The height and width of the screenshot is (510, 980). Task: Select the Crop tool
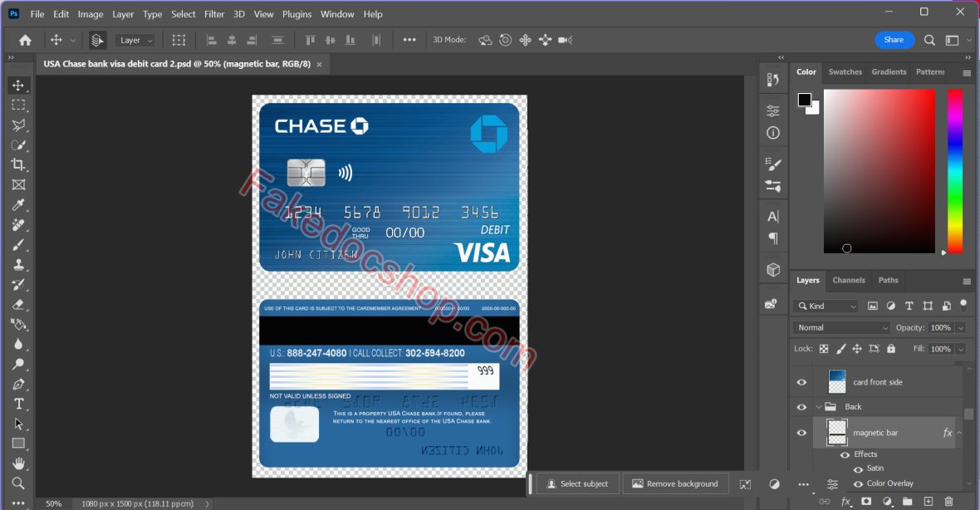tap(18, 164)
